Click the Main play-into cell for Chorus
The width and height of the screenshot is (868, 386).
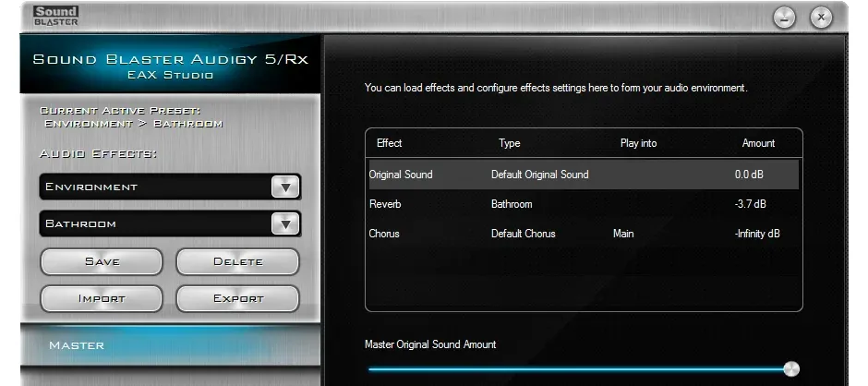click(x=623, y=234)
